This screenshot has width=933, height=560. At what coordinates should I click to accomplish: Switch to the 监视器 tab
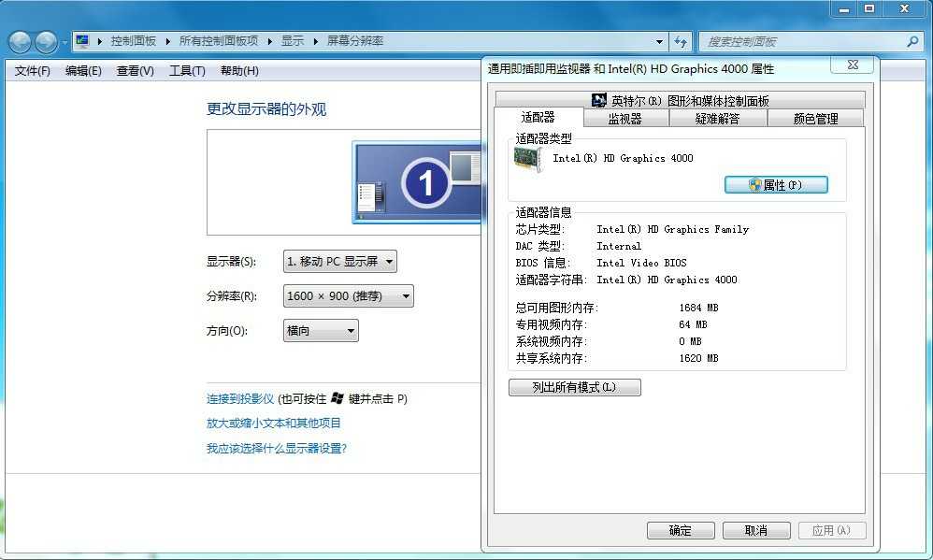pyautogui.click(x=625, y=119)
